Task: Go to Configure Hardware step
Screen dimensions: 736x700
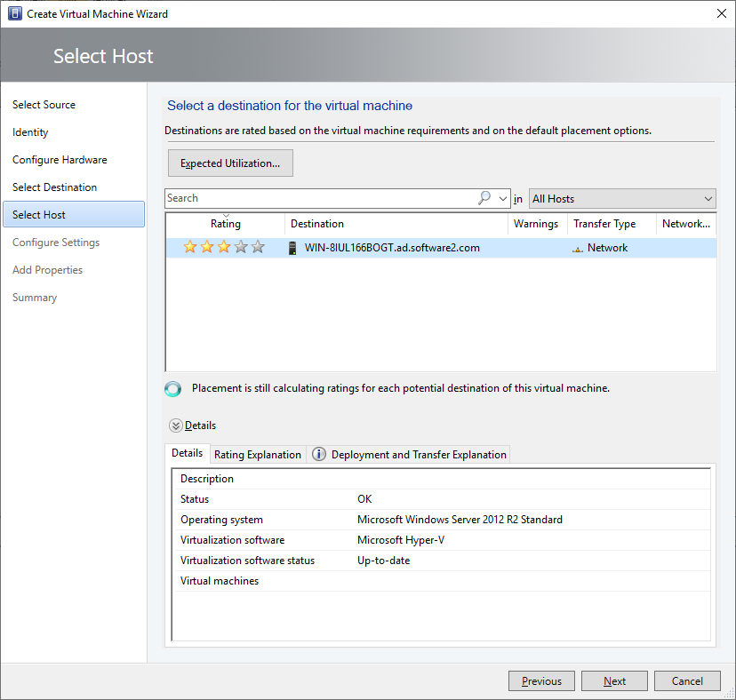Action: [60, 160]
